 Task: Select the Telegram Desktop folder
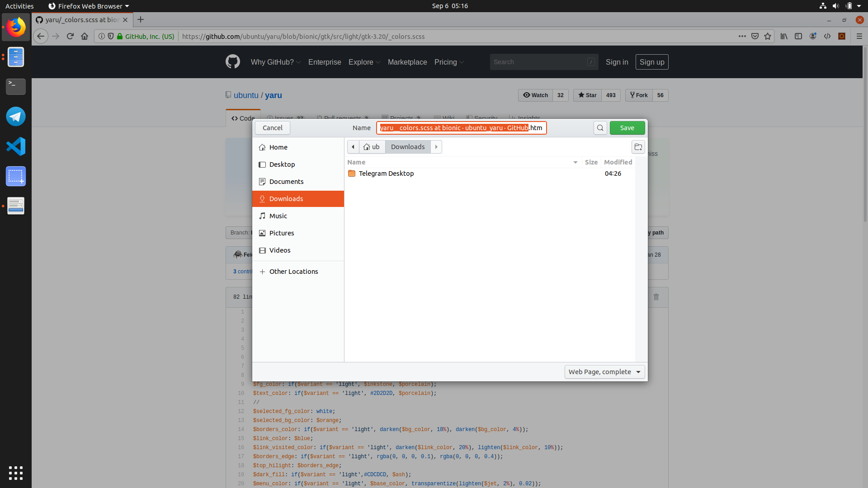pyautogui.click(x=386, y=174)
